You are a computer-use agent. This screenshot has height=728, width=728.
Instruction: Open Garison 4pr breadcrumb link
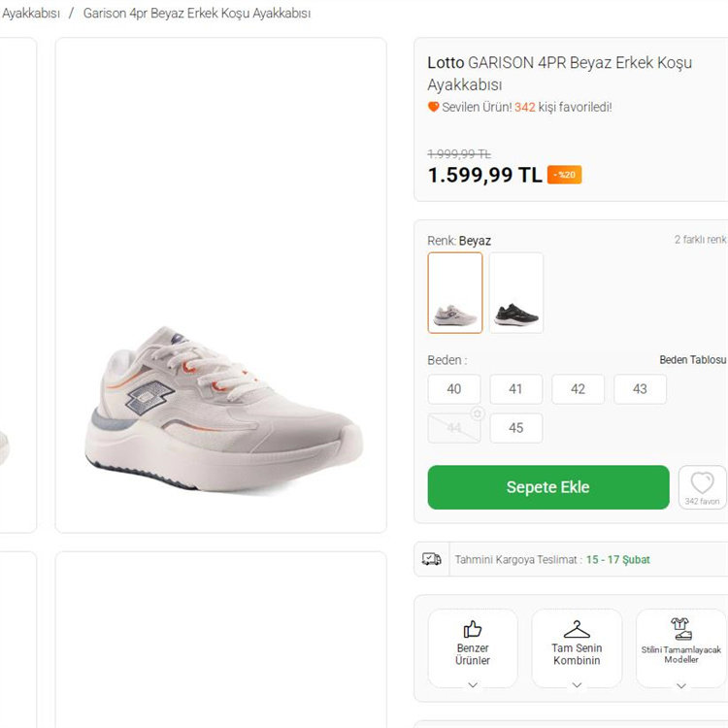(x=197, y=14)
